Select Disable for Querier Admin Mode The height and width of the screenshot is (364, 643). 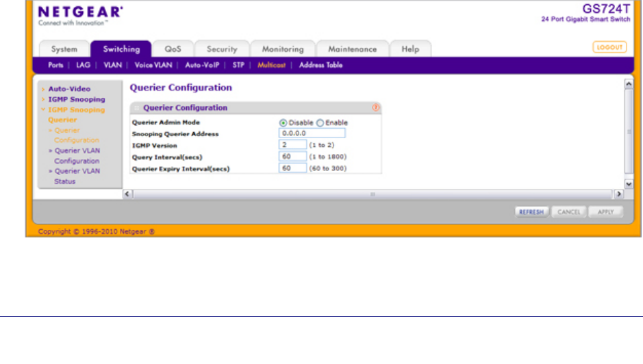coord(283,122)
